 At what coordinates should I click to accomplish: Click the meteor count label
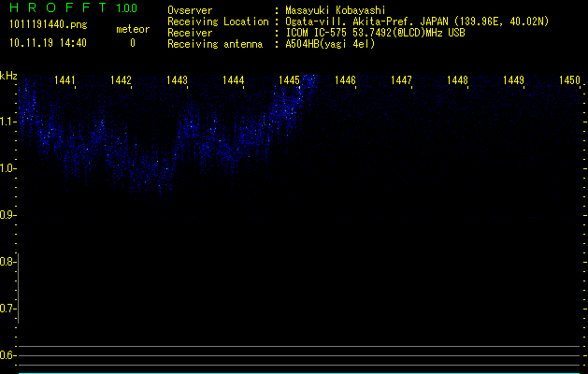pos(133,29)
